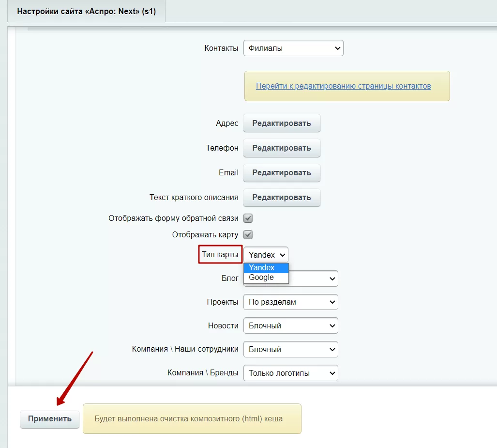
Task: Collapse the Тип карты Yandex dropdown
Action: [x=266, y=255]
